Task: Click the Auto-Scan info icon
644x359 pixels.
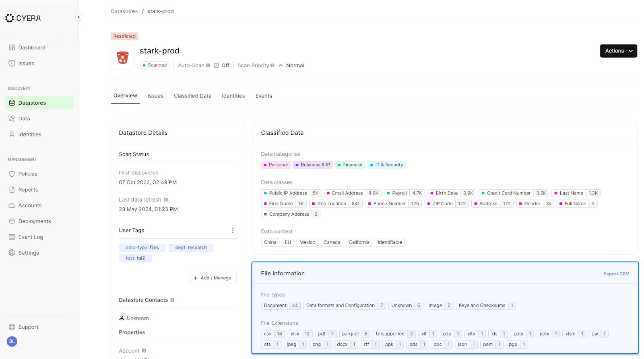Action: 208,65
